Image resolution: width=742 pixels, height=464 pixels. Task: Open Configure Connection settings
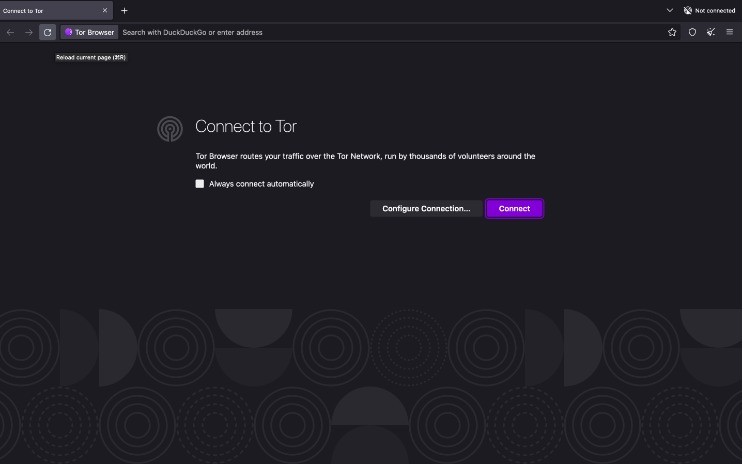426,208
